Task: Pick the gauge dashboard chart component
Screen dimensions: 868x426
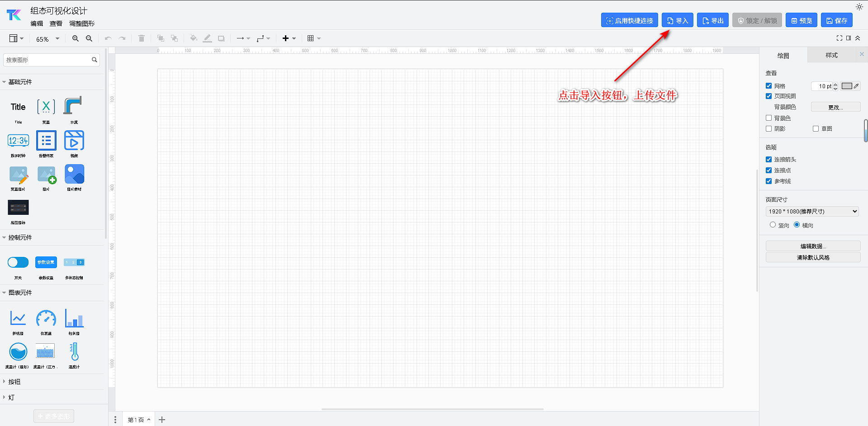Action: click(x=46, y=319)
